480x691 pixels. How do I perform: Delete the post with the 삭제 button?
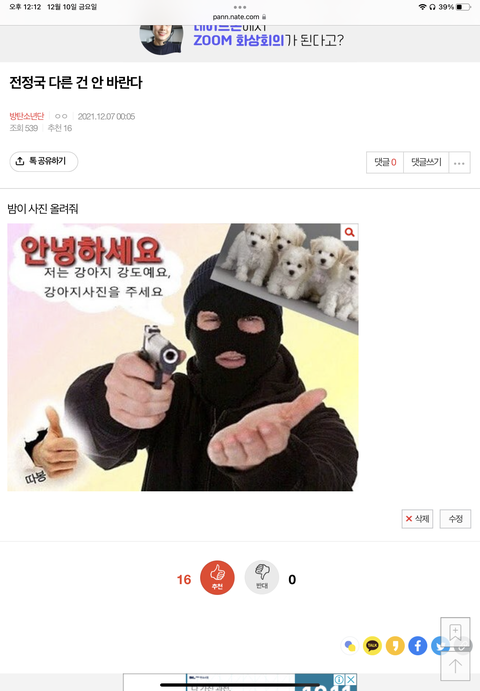[417, 519]
